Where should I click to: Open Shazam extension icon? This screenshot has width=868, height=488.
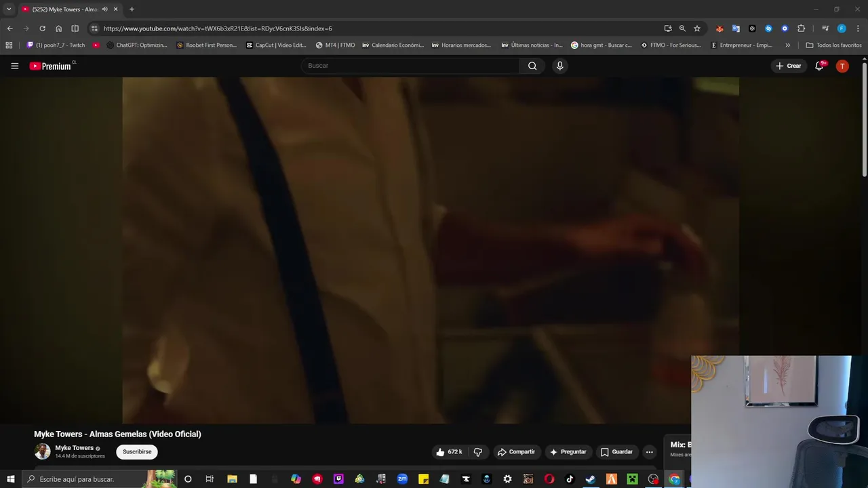[768, 28]
